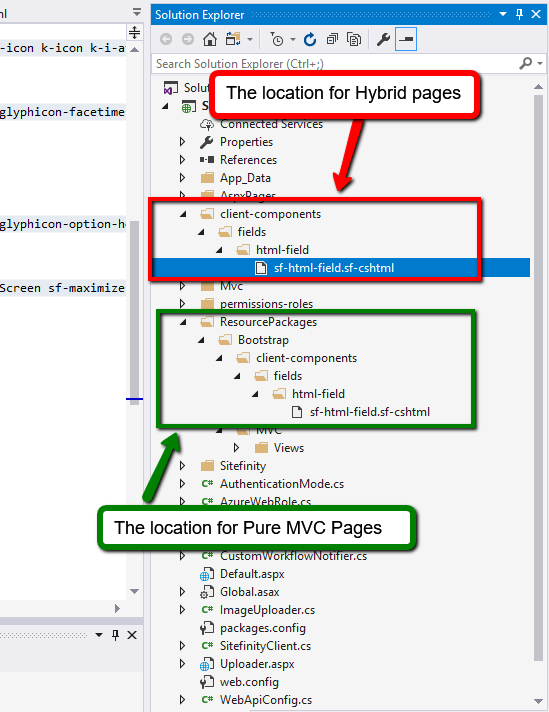Click the Global.asax gear file icon
The image size is (549, 712).
point(207,592)
